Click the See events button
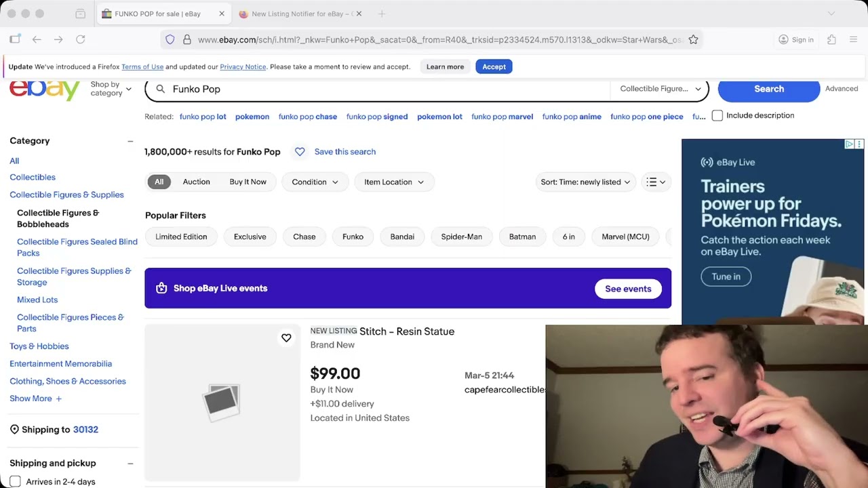Viewport: 868px width, 488px height. 628,289
